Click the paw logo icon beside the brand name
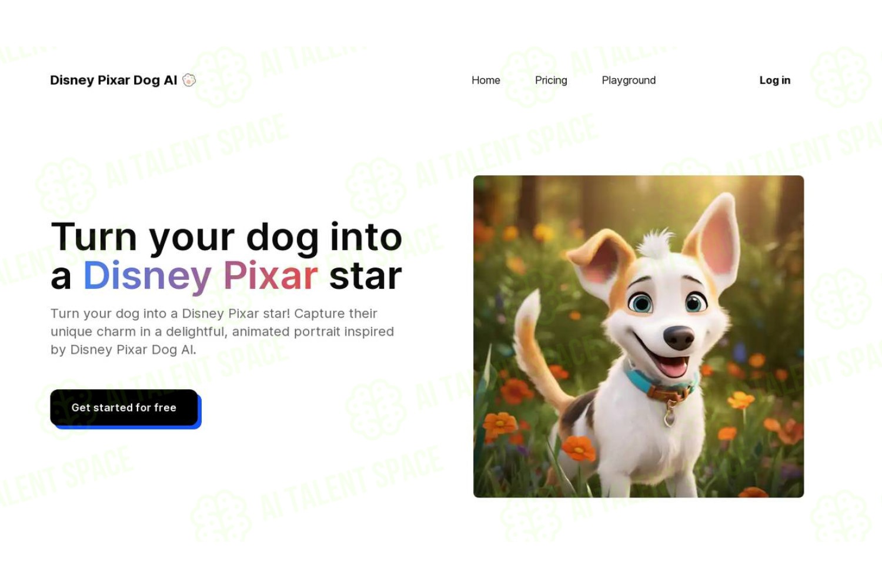882x588 pixels. pos(189,80)
